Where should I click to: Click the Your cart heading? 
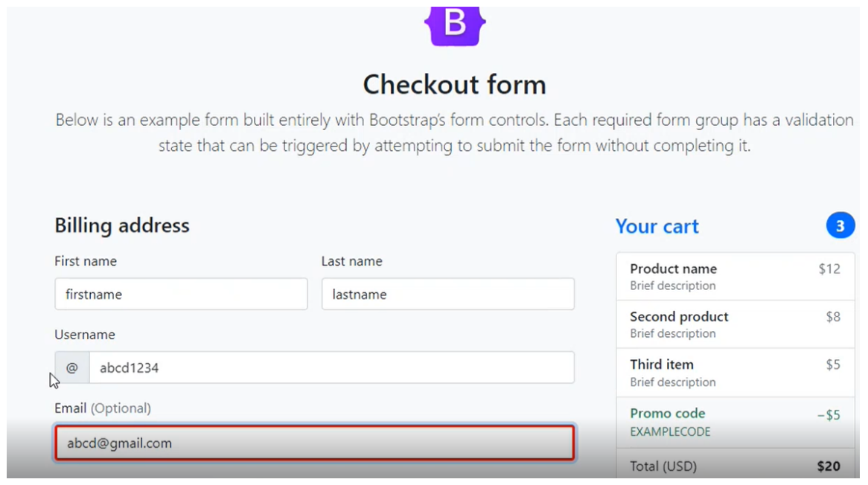point(657,226)
